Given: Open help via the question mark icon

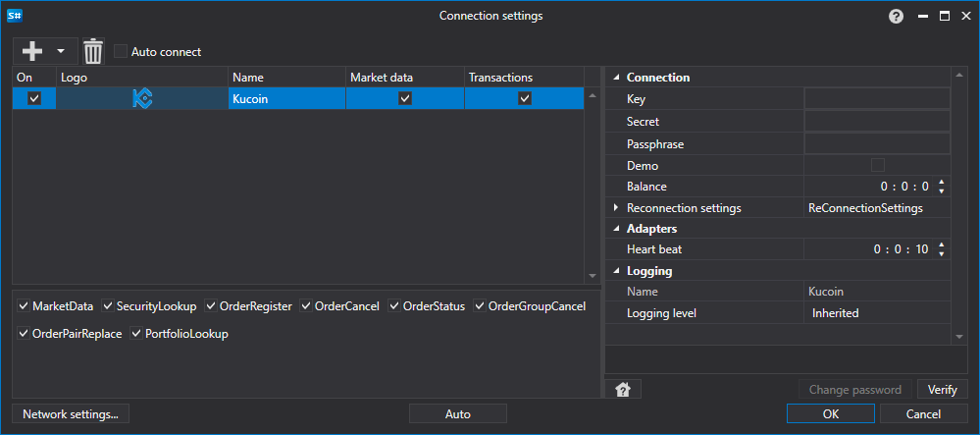Looking at the screenshot, I should (x=896, y=17).
